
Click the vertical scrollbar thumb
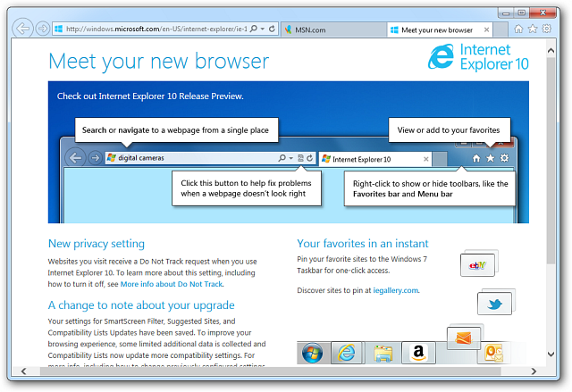pos(551,161)
